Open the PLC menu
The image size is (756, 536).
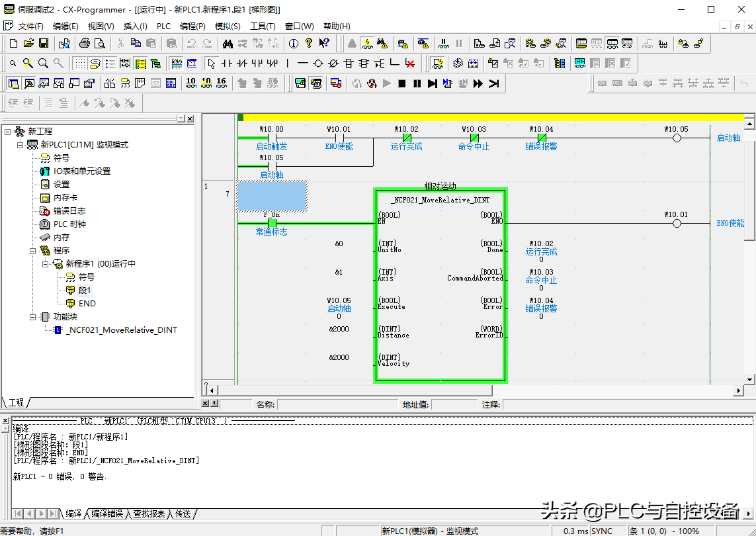(x=163, y=26)
